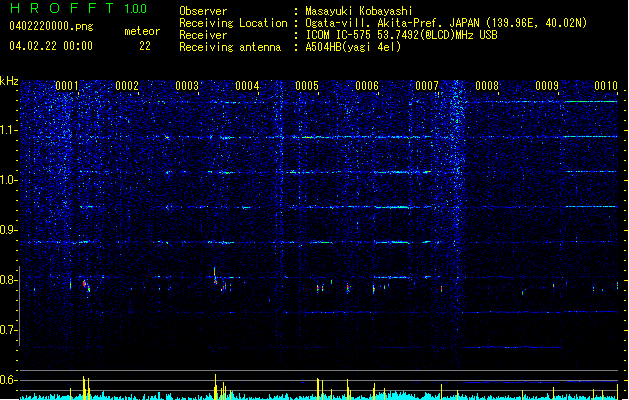Click time marker 0004
Screen dimensions: 629x400
(x=247, y=86)
